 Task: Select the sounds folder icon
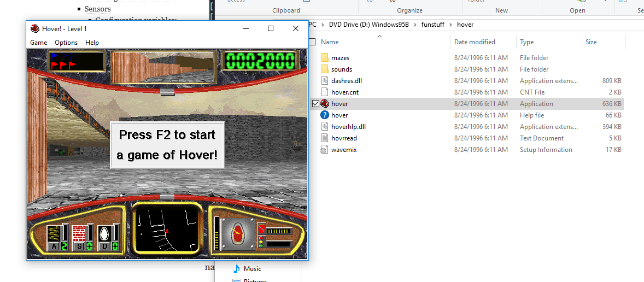[x=325, y=69]
